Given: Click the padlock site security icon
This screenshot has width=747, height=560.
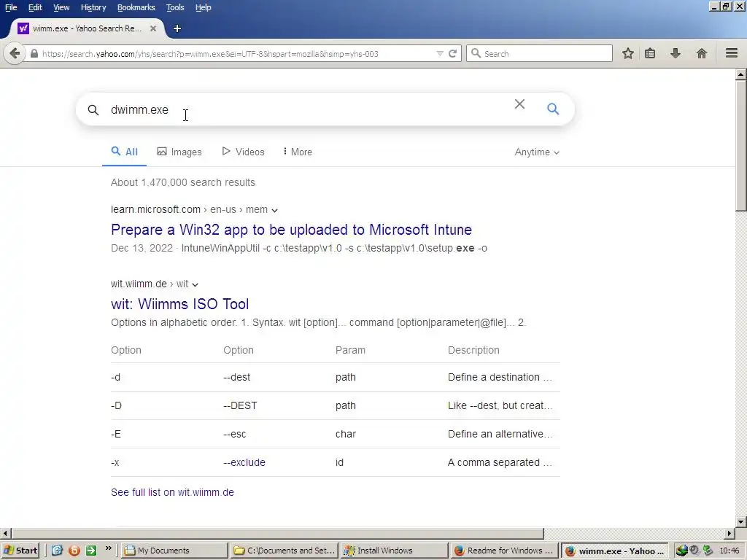Looking at the screenshot, I should 34,54.
